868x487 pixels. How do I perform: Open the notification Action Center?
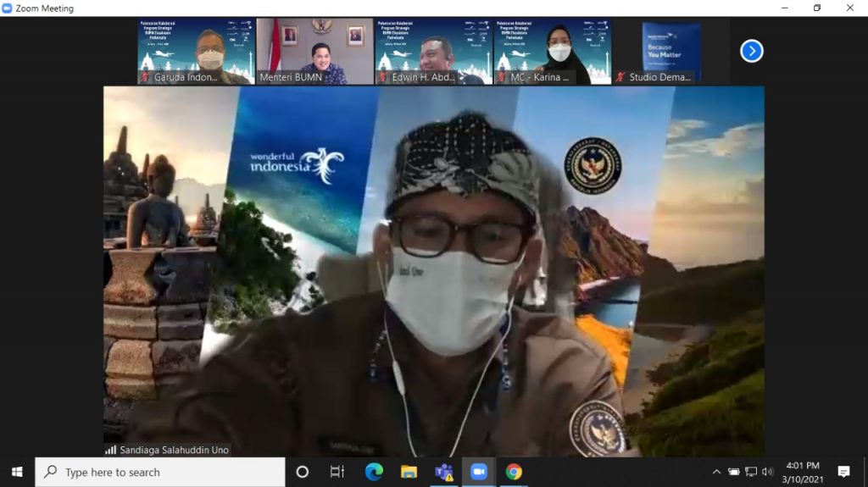click(843, 472)
